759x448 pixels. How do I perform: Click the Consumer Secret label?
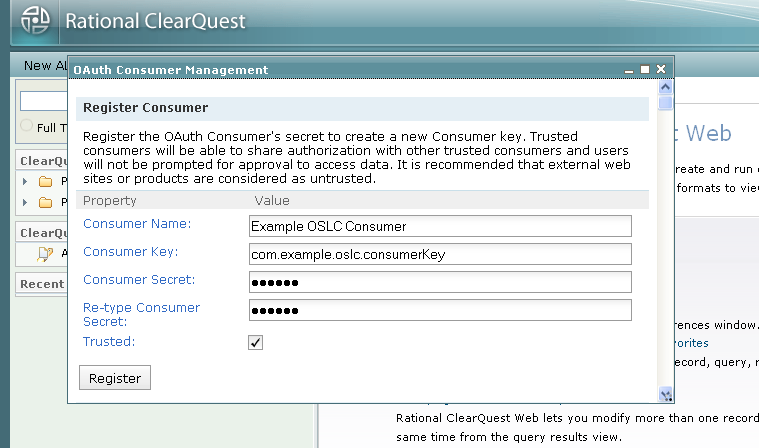(139, 280)
